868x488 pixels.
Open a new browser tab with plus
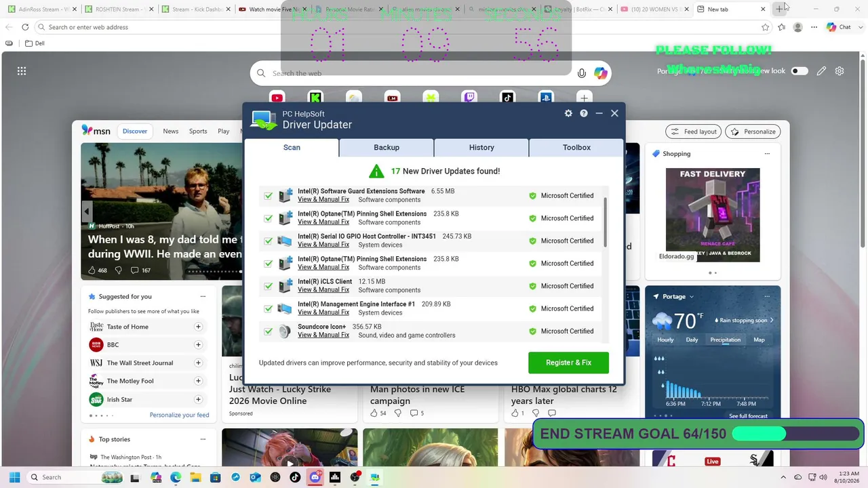click(x=781, y=9)
